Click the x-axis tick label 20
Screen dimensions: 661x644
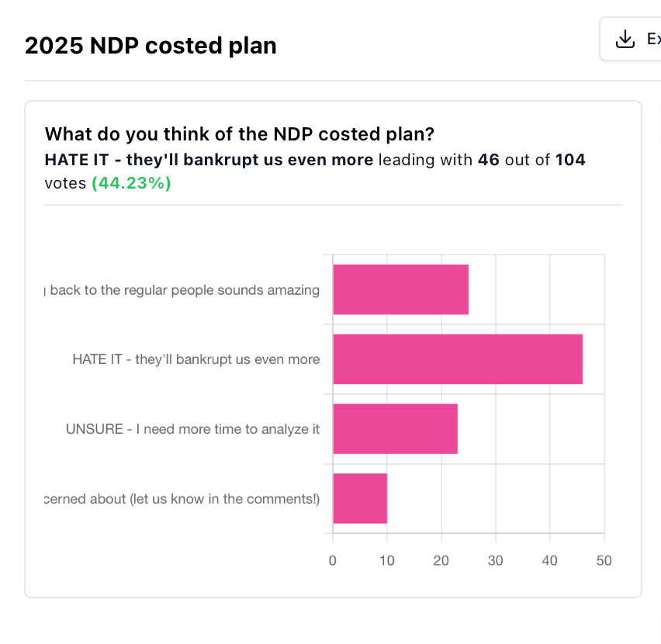441,560
